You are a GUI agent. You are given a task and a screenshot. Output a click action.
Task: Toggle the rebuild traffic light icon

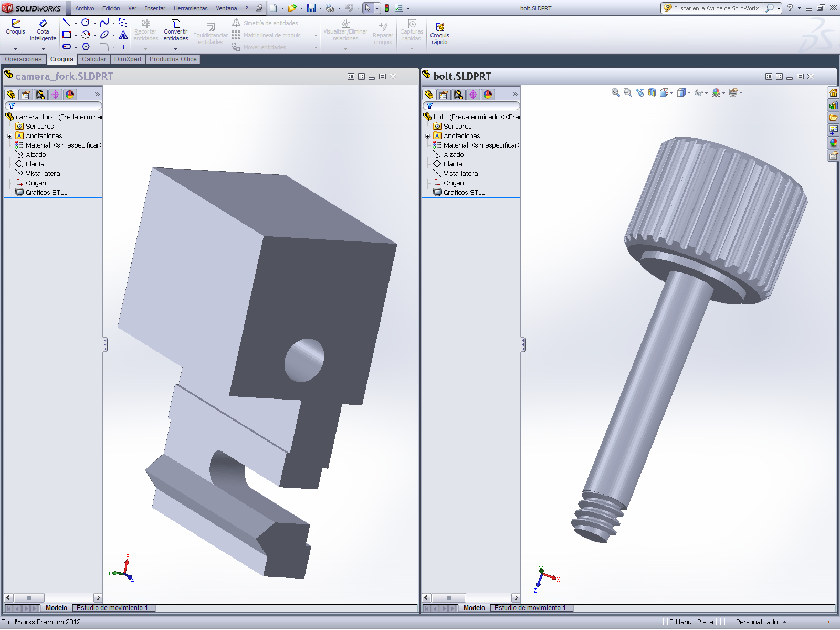point(387,8)
